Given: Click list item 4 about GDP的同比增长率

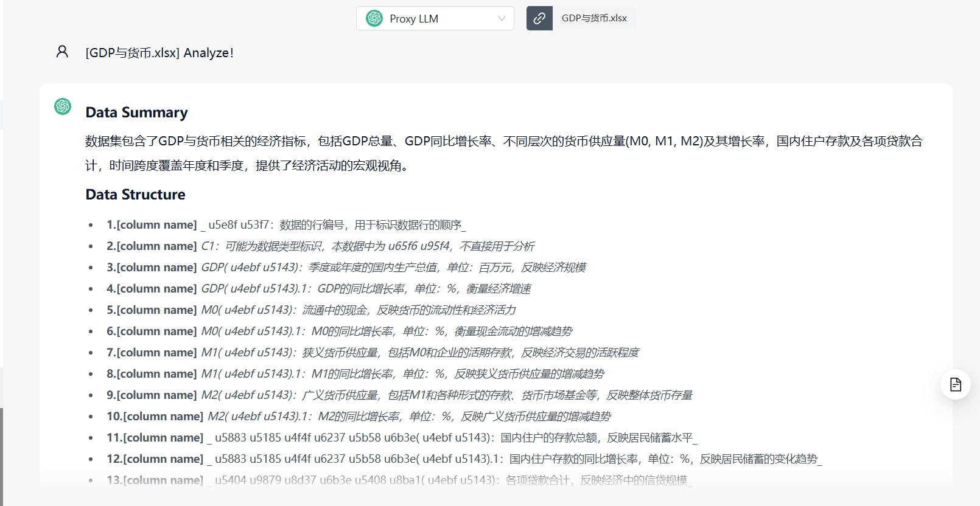Looking at the screenshot, I should pyautogui.click(x=319, y=289).
